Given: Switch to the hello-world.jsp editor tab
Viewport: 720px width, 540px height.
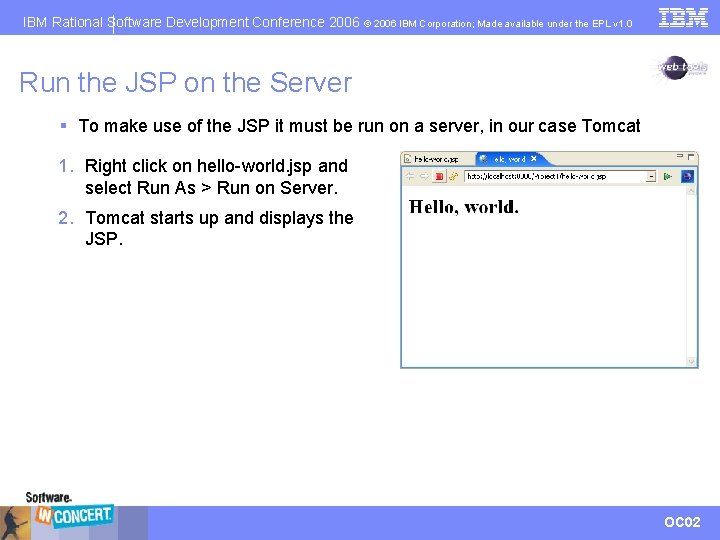Looking at the screenshot, I should tap(437, 159).
